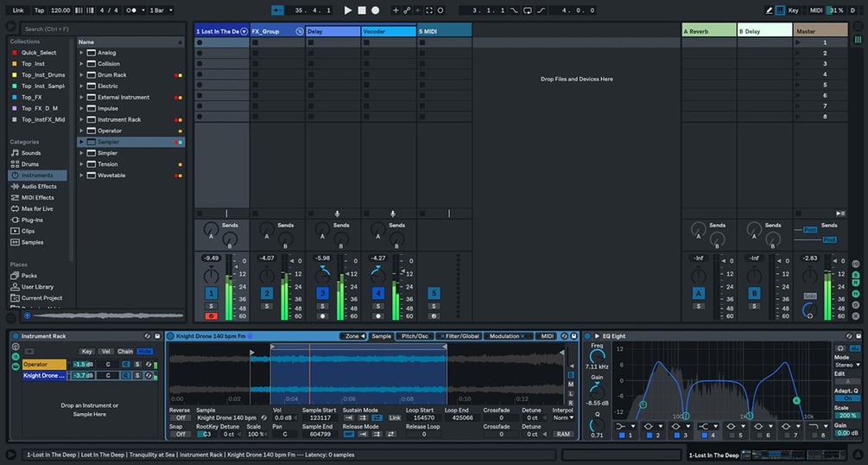The image size is (868, 465).
Task: Toggle track 3 Delay activator button
Action: point(322,293)
